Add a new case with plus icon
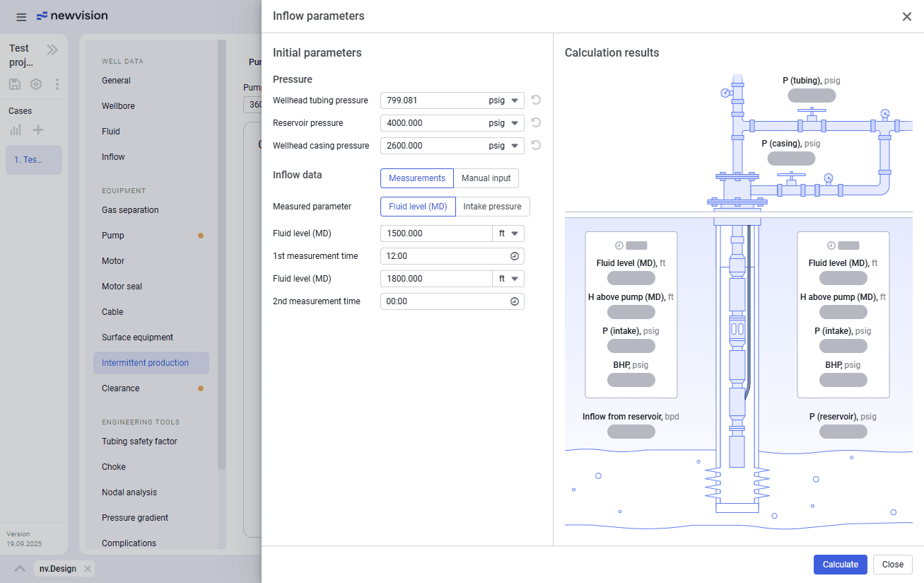 38,129
